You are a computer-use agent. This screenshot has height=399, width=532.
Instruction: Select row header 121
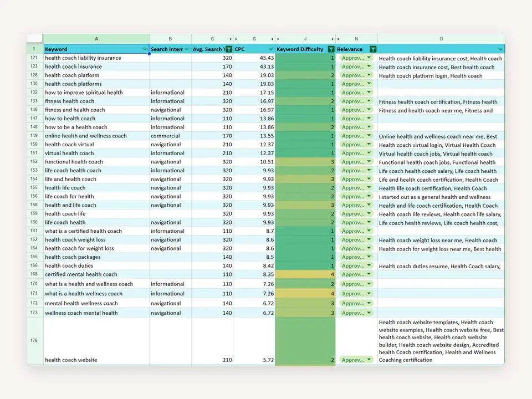click(34, 58)
